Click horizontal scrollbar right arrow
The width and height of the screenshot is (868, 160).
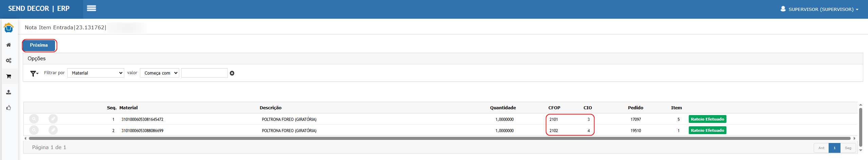click(854, 139)
